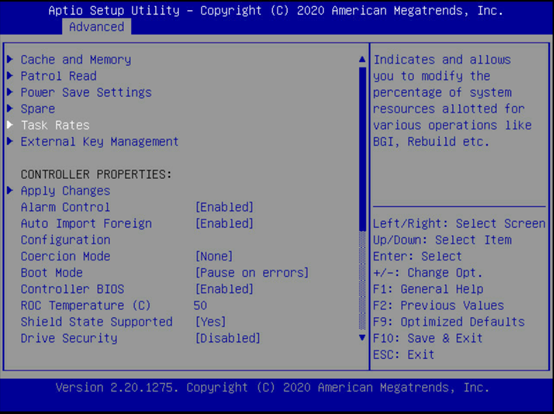554x414 pixels.
Task: Click the triangle icon next to Patrol Read
Action: (10, 75)
